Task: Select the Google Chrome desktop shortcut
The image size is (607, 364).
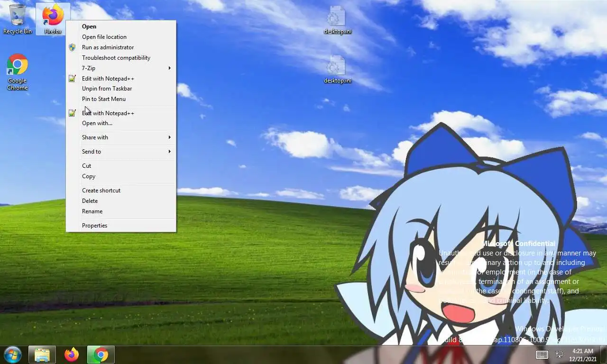Action: [x=18, y=72]
